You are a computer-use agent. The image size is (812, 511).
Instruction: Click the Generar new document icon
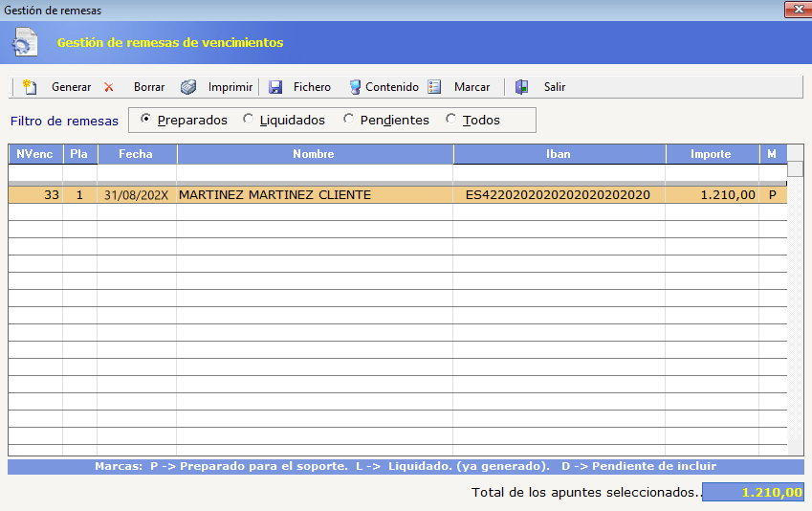[x=30, y=87]
